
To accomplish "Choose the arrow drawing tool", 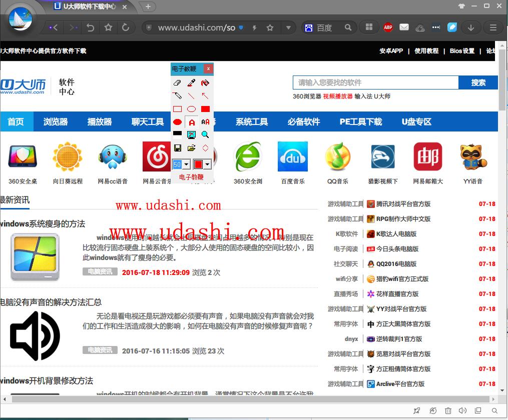I will click(x=205, y=95).
